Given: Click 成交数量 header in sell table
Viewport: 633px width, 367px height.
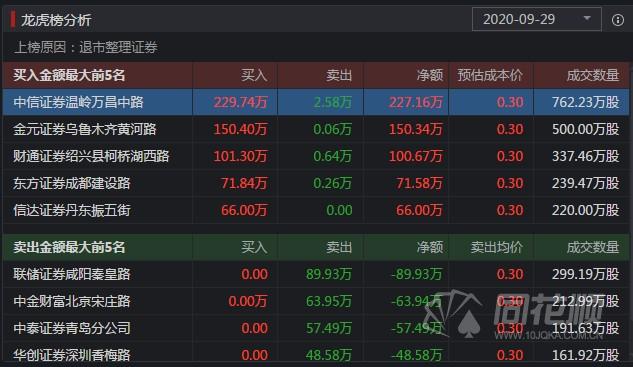Looking at the screenshot, I should [x=593, y=247].
